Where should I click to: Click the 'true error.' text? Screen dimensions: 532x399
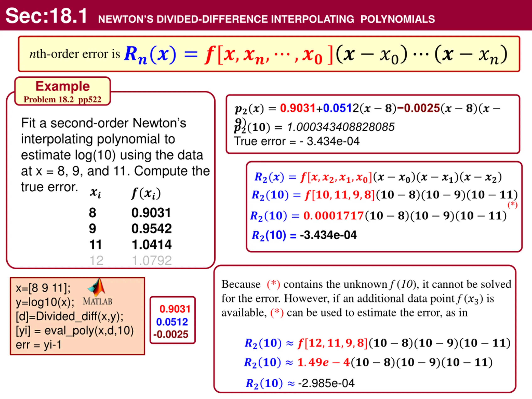(49, 187)
